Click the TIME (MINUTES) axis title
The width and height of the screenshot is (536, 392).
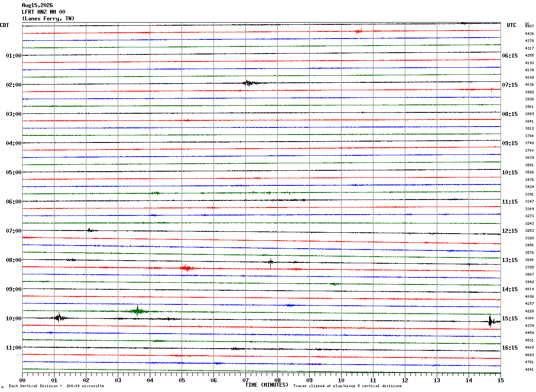pos(267,385)
